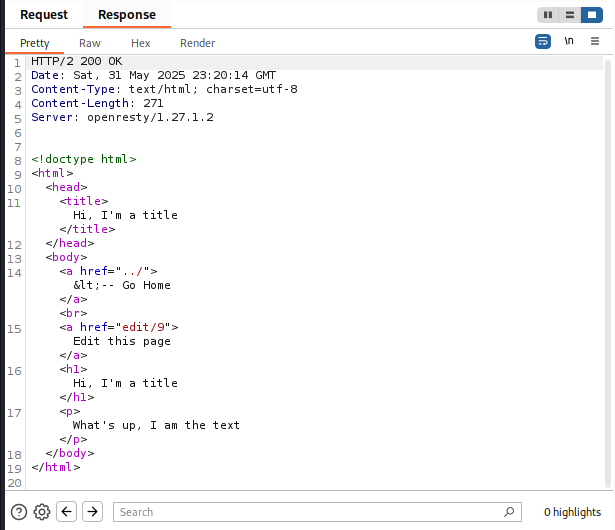Switch to the Request tab
The width and height of the screenshot is (615, 530).
(44, 15)
